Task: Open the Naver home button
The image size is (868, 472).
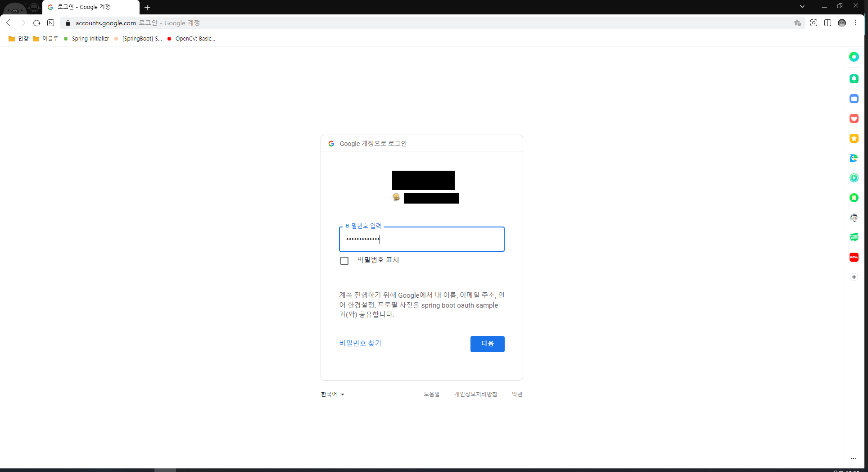Action: click(x=51, y=23)
